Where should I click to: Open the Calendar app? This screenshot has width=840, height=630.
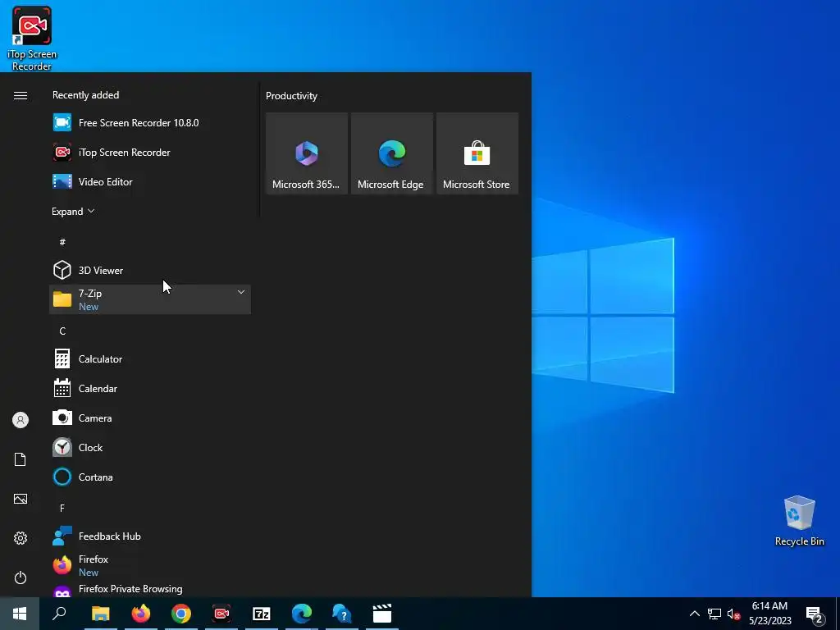(150, 388)
